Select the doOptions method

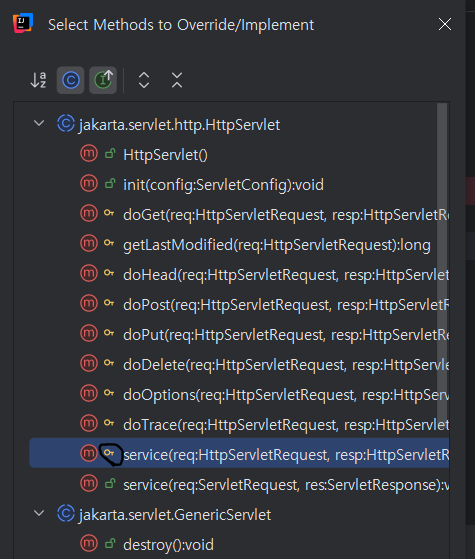(x=231, y=394)
